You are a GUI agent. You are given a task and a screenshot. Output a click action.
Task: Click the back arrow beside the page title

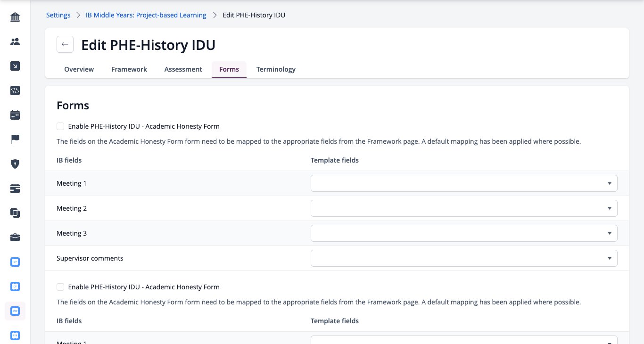65,45
